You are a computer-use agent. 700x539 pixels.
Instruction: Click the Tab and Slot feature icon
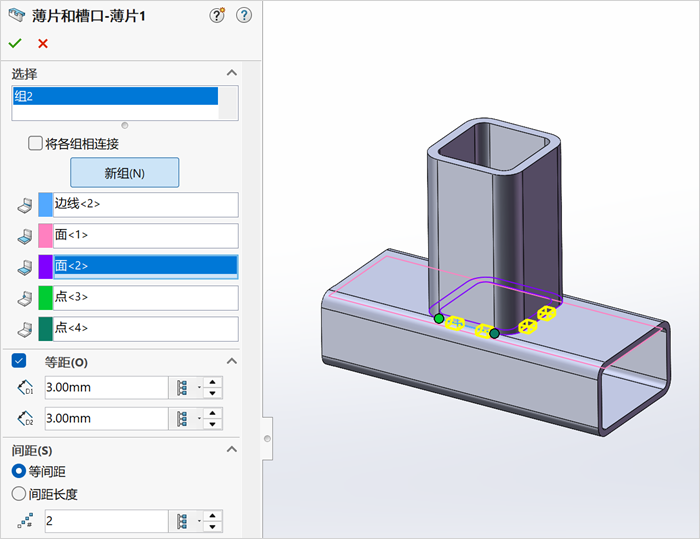(17, 16)
